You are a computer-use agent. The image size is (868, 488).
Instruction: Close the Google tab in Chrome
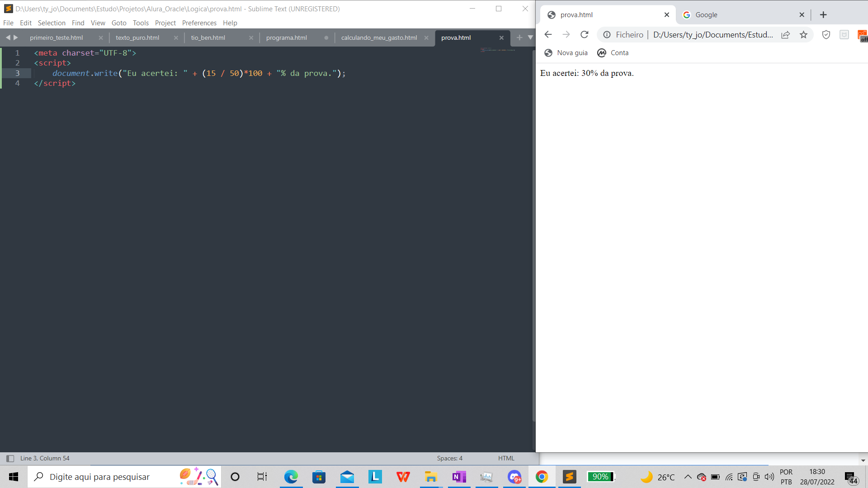(x=802, y=15)
